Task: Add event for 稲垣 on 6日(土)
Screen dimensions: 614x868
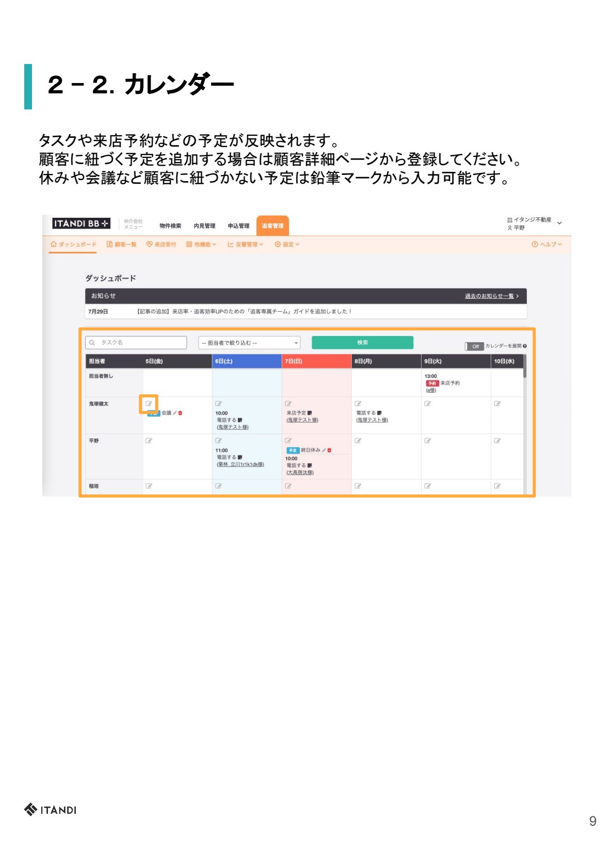Action: 218,486
